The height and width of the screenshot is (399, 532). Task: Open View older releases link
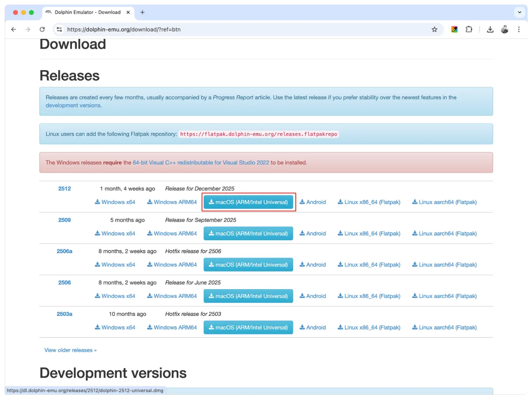click(70, 350)
